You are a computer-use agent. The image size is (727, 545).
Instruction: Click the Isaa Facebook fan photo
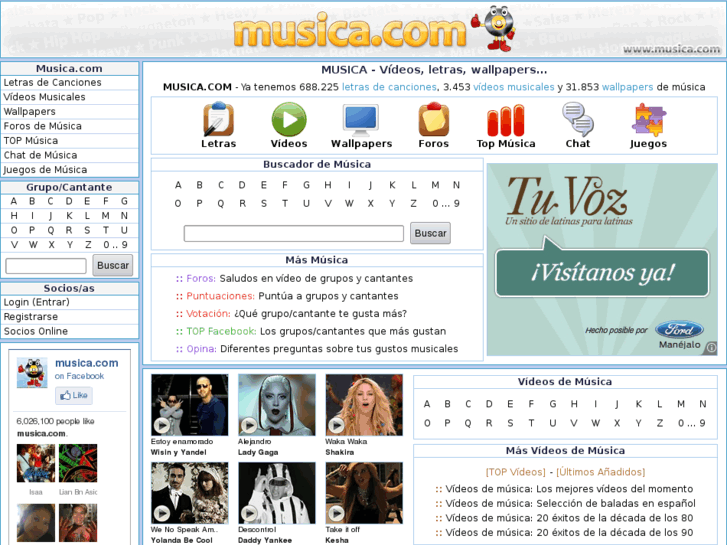click(x=36, y=463)
